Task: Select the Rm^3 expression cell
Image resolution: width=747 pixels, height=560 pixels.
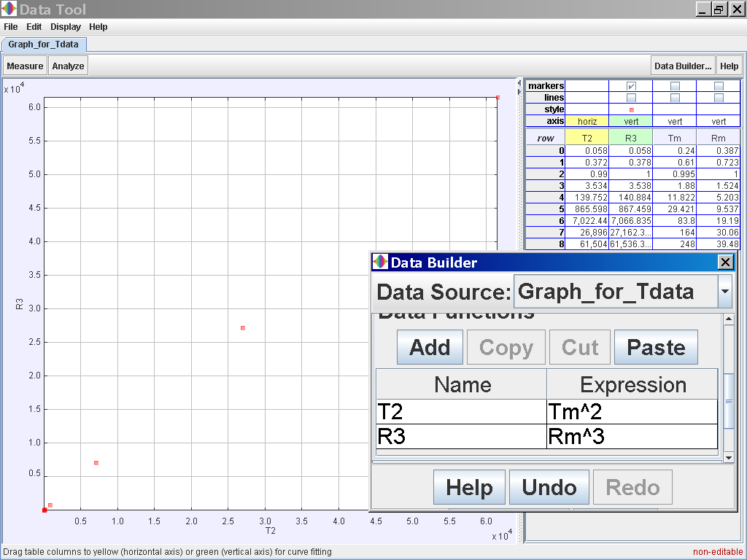Action: pyautogui.click(x=632, y=437)
